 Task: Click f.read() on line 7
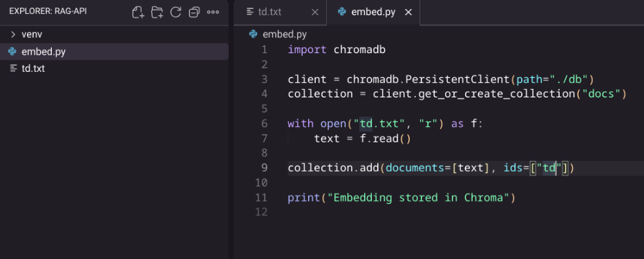(386, 139)
